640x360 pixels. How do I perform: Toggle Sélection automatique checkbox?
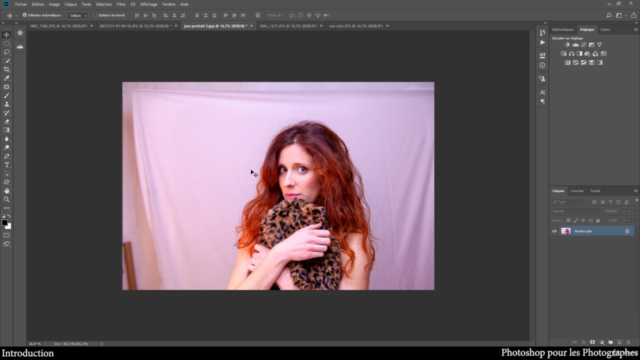tap(25, 16)
